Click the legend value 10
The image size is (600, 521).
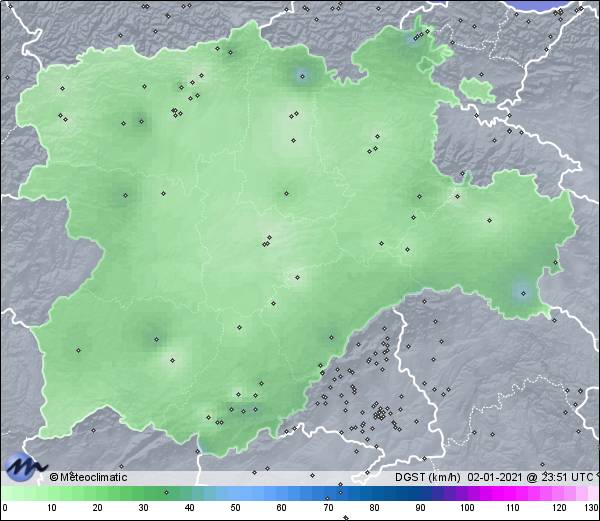52,508
